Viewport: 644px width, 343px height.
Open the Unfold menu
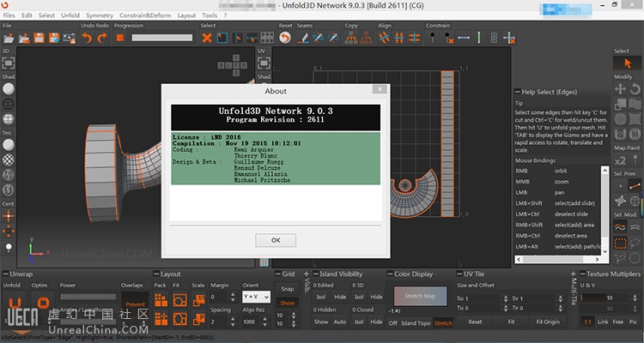(70, 15)
